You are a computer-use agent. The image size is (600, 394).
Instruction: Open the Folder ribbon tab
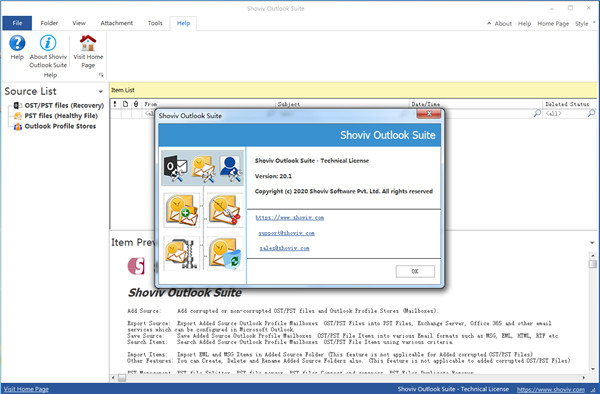[49, 23]
